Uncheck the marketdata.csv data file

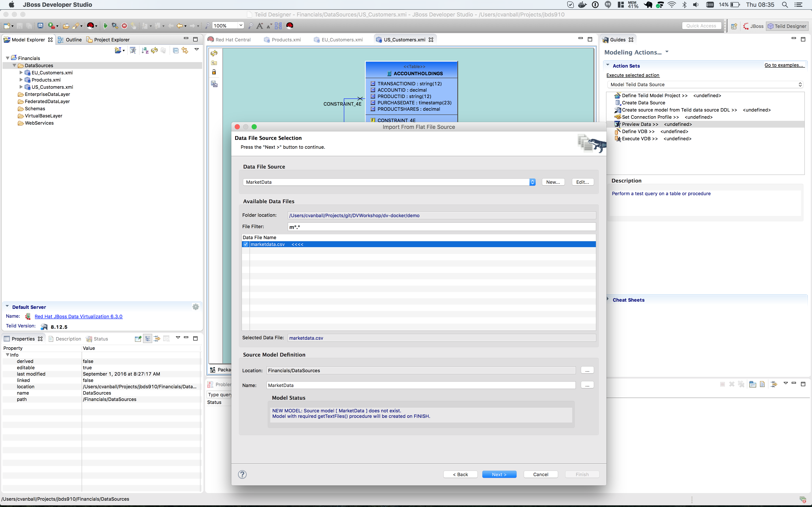(246, 244)
